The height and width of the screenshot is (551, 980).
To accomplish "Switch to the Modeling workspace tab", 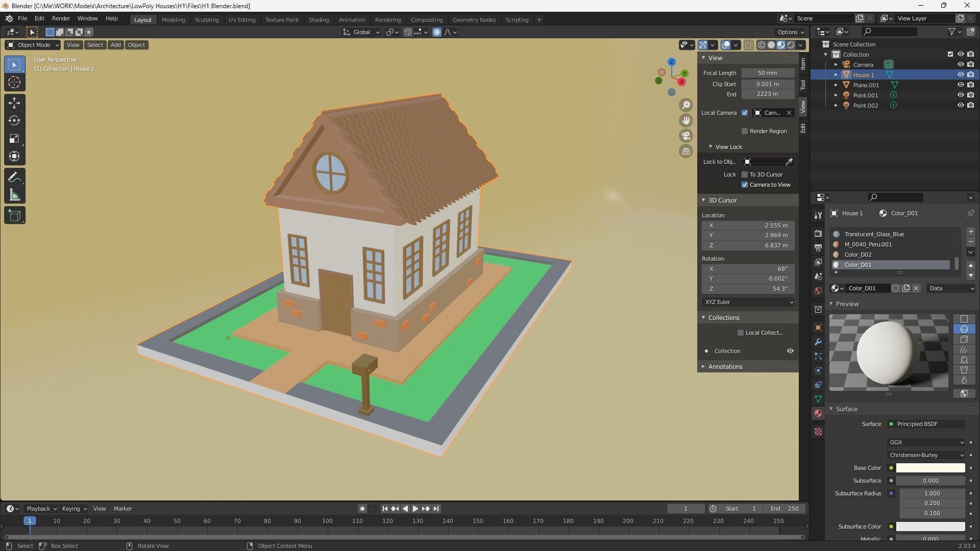I will (x=173, y=20).
